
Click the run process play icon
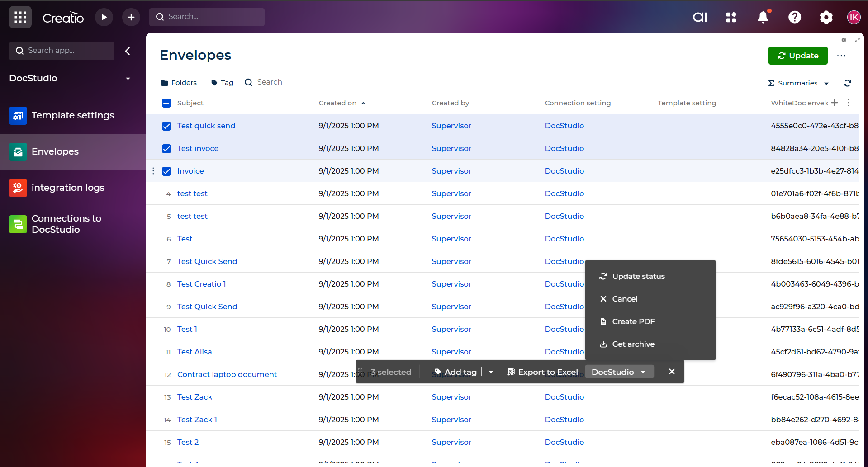(x=104, y=17)
